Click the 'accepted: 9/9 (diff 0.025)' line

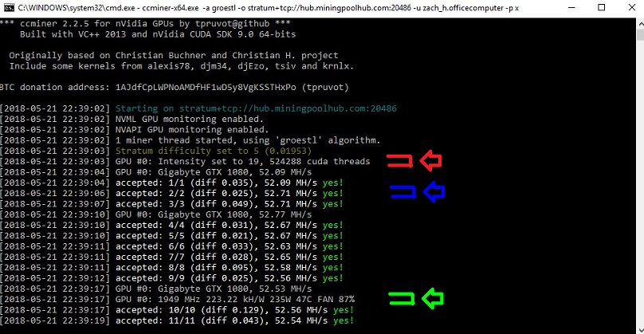[171, 278]
